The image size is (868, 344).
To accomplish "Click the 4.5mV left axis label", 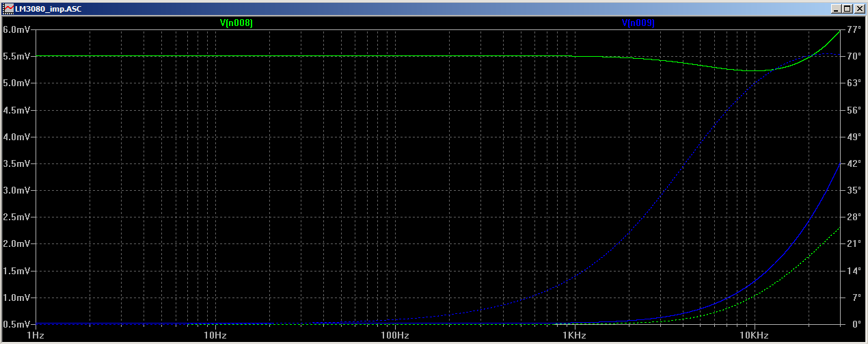I will tap(16, 110).
